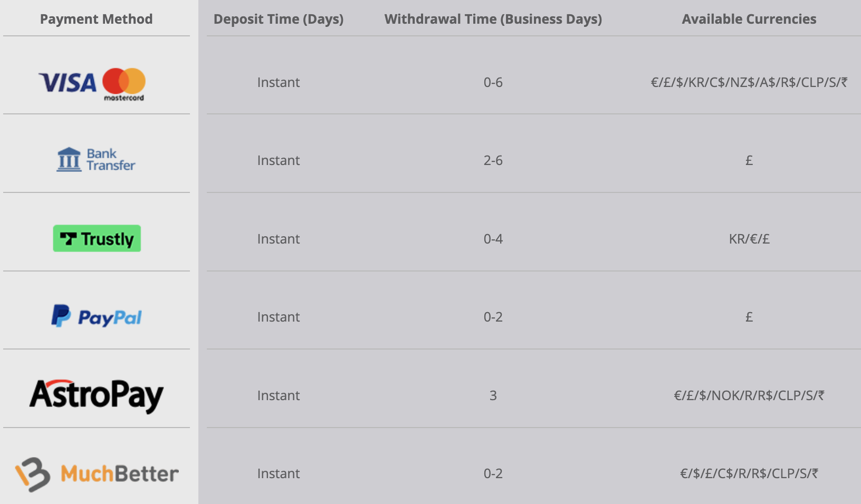Select the Withdrawal Time (Business Days) header
The height and width of the screenshot is (504, 861).
tap(493, 20)
